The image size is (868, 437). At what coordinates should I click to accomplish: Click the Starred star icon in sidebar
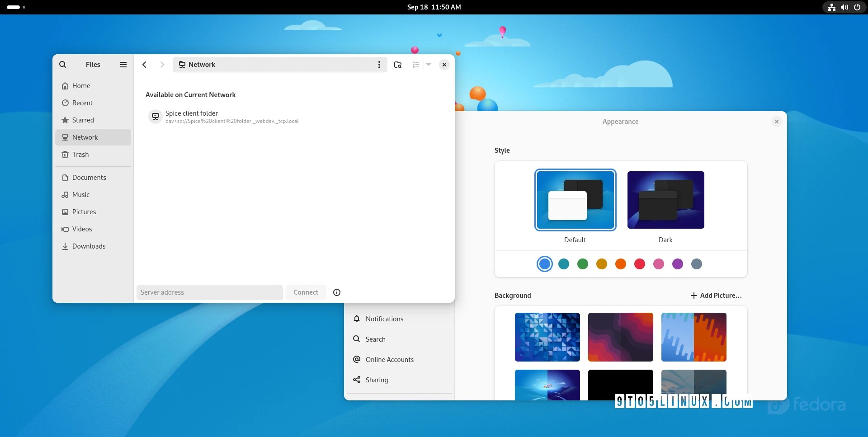tap(65, 120)
